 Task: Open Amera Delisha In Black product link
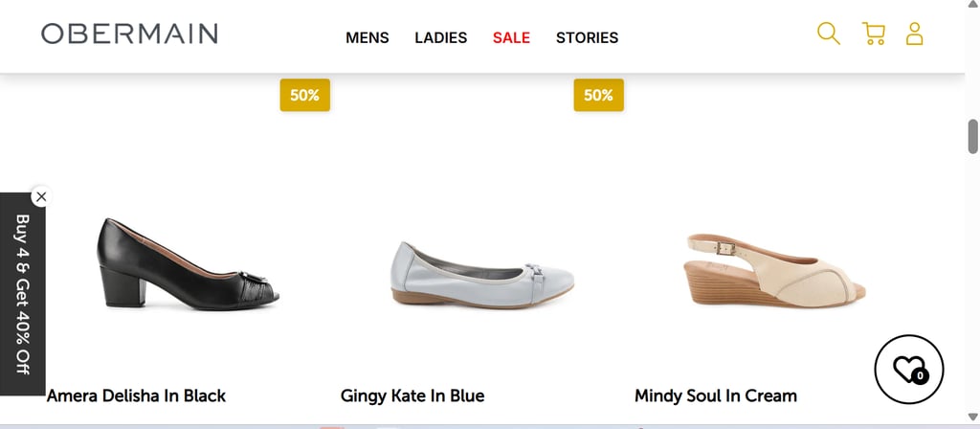136,395
